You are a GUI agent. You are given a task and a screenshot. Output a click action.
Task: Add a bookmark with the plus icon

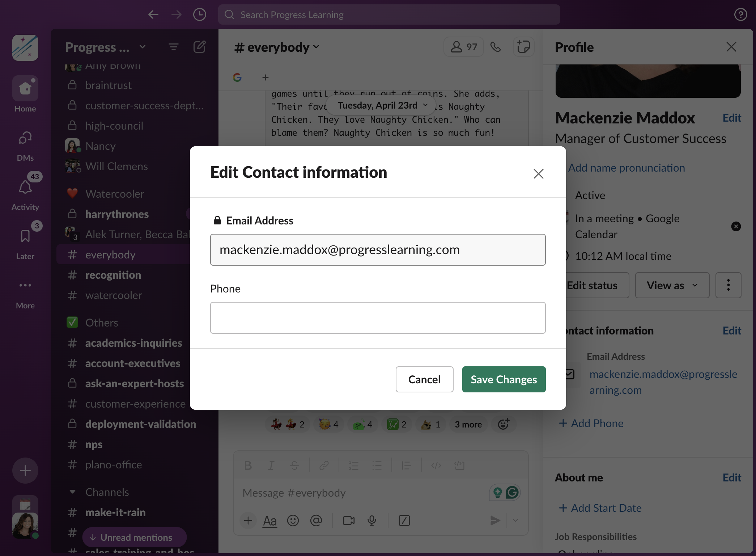point(266,77)
